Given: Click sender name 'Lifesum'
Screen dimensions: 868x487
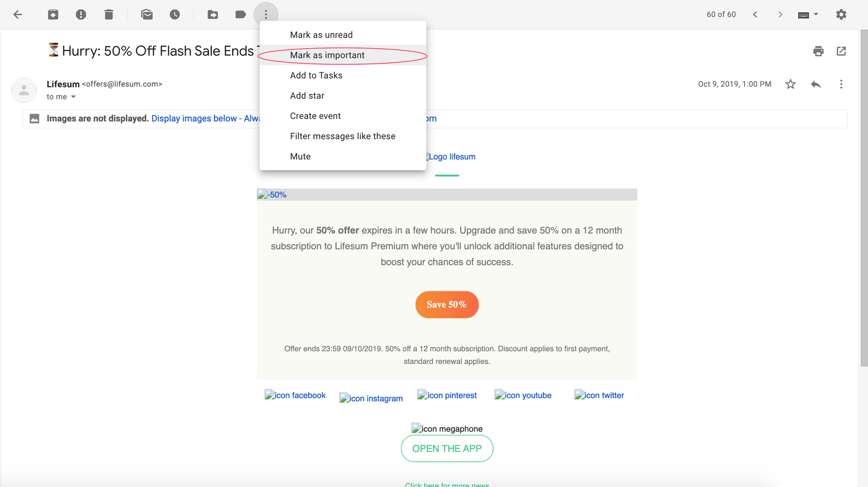Looking at the screenshot, I should click(x=63, y=84).
